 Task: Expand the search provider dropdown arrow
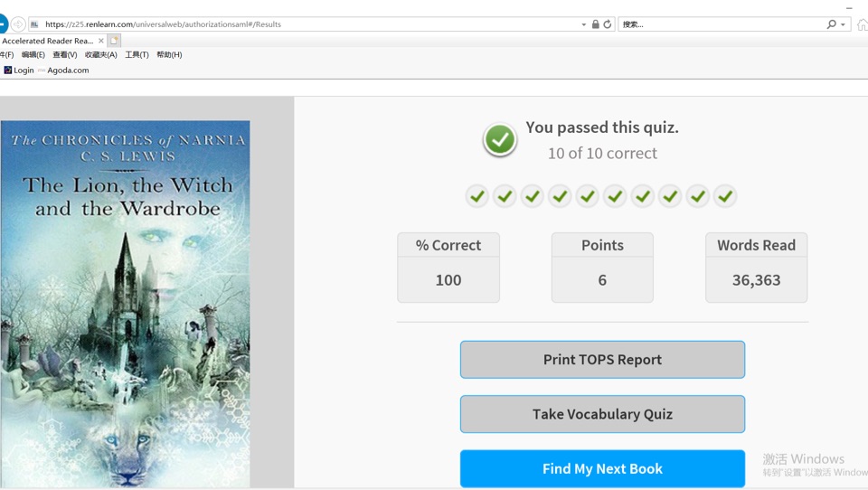coord(843,25)
